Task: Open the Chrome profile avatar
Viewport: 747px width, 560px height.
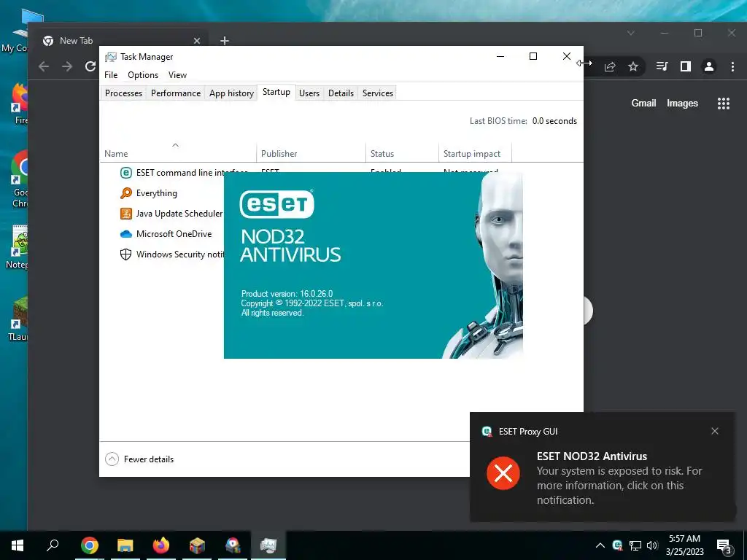Action: coord(709,66)
